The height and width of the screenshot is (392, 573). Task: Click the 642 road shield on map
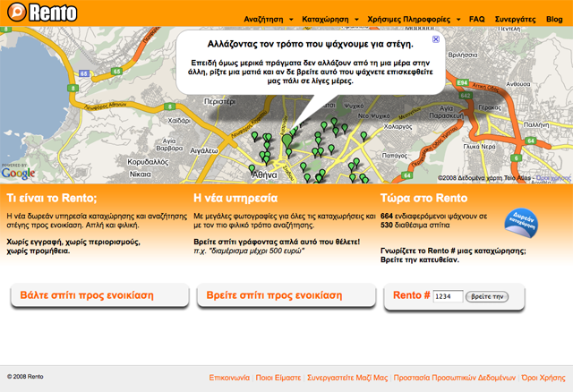[466, 96]
